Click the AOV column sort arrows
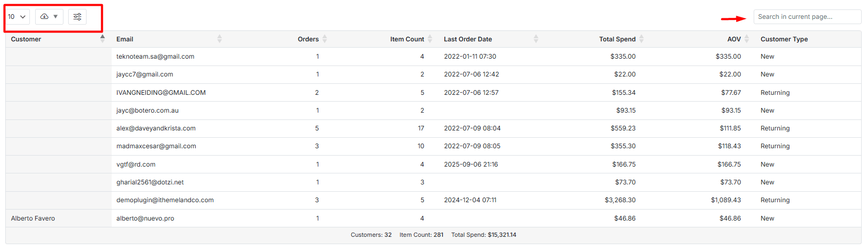The image size is (868, 252). point(747,39)
